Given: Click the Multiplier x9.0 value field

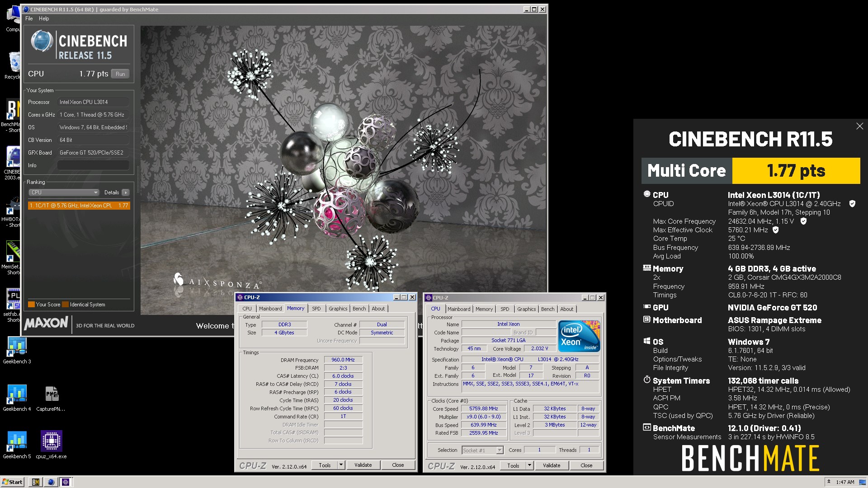Looking at the screenshot, I should click(483, 417).
